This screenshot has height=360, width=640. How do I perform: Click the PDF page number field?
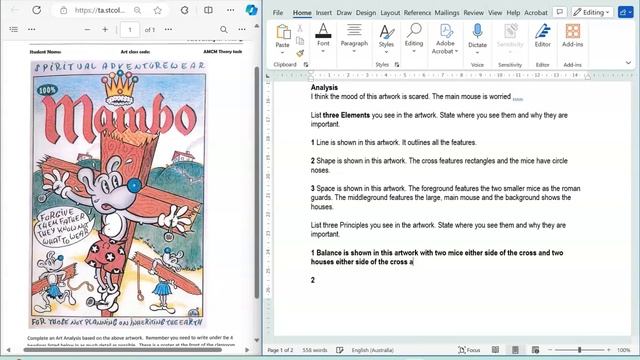130,30
